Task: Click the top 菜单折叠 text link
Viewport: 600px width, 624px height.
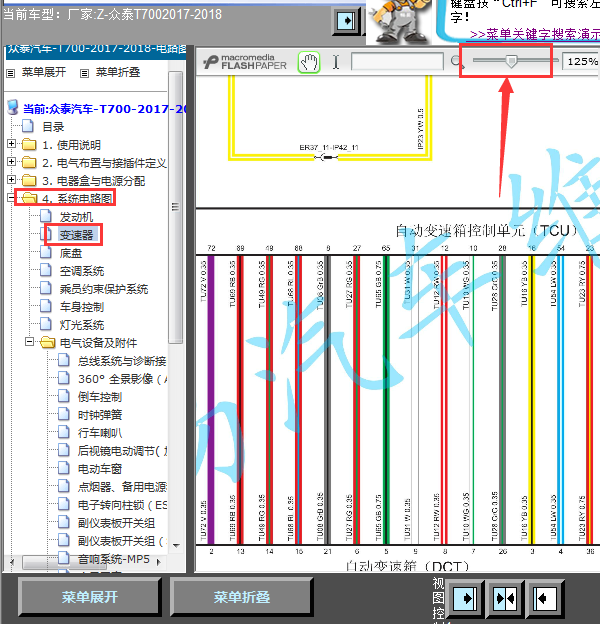Action: click(x=118, y=72)
